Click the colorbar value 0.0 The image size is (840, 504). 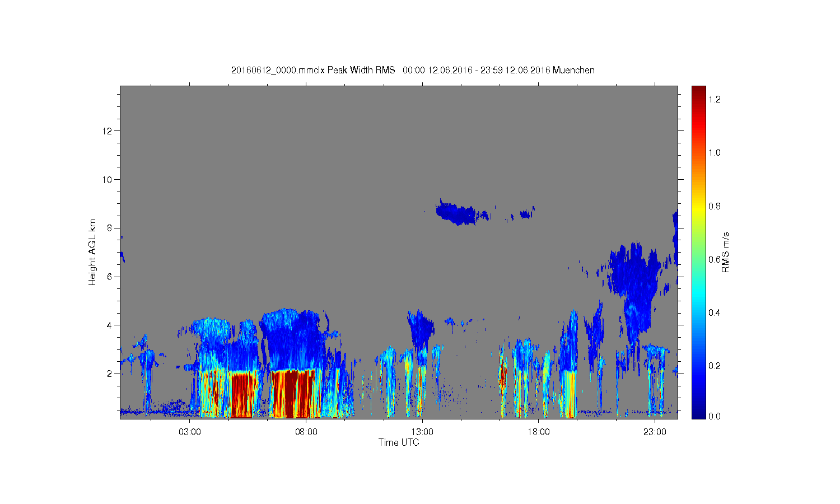[x=715, y=416]
